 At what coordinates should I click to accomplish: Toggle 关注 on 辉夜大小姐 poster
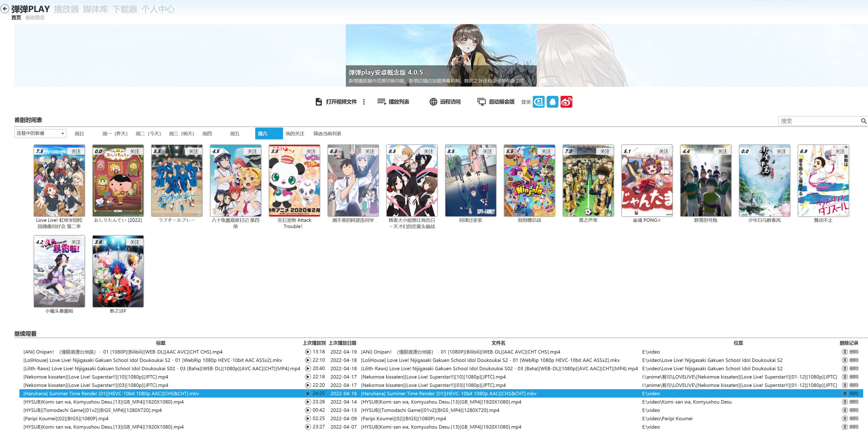click(x=429, y=151)
